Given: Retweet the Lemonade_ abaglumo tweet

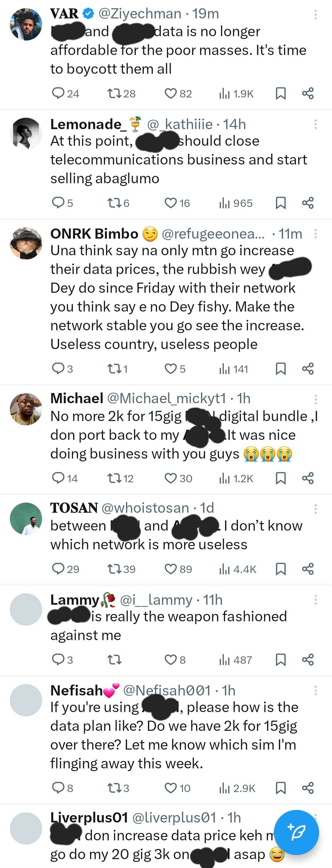Looking at the screenshot, I should [x=113, y=203].
